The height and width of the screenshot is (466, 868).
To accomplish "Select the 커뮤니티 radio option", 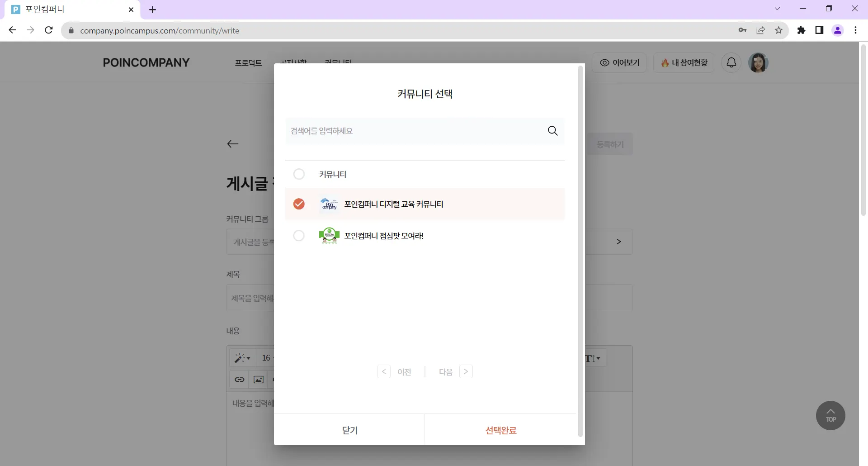I will coord(299,174).
